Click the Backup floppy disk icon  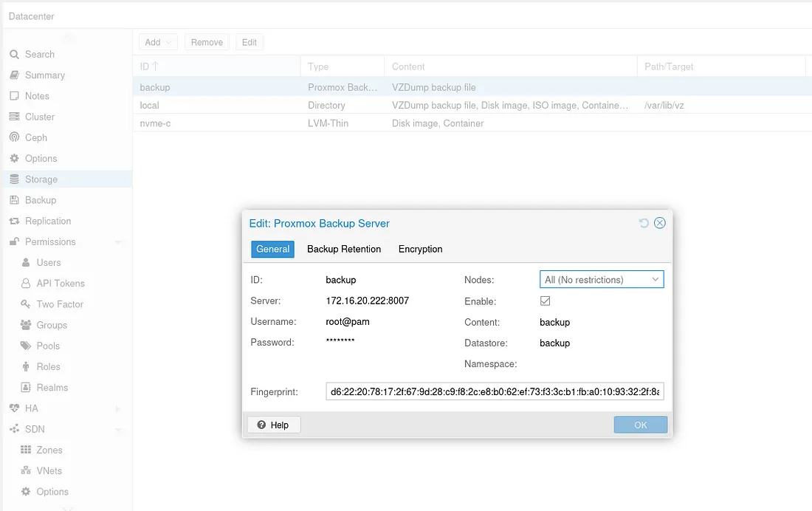point(14,200)
